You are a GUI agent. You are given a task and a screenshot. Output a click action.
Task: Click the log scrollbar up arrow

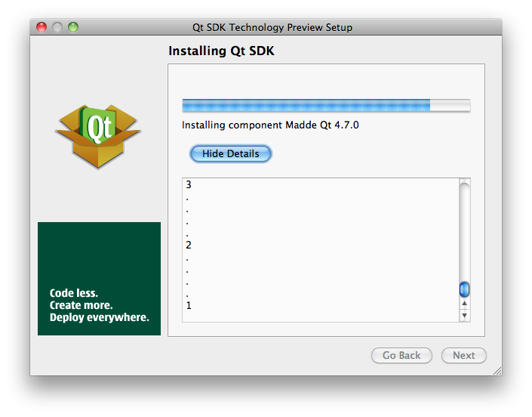pyautogui.click(x=465, y=303)
